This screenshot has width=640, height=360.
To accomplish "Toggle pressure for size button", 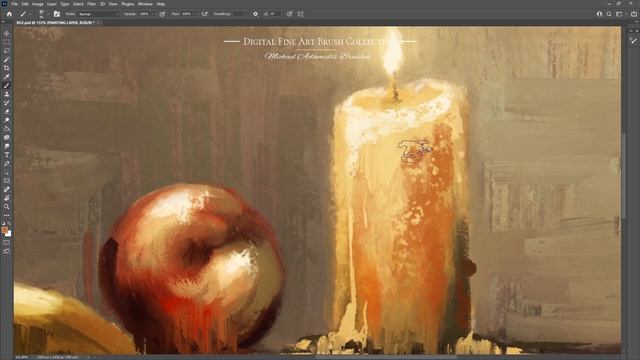I will click(290, 14).
